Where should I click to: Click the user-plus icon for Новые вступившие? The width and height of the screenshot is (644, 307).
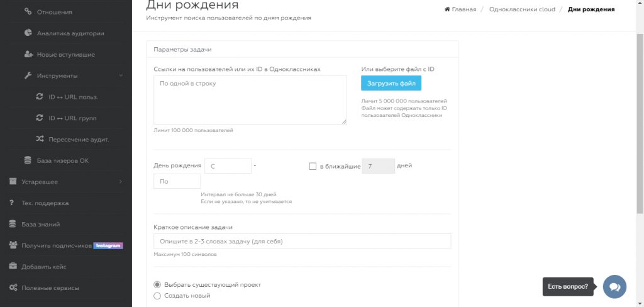tap(28, 54)
